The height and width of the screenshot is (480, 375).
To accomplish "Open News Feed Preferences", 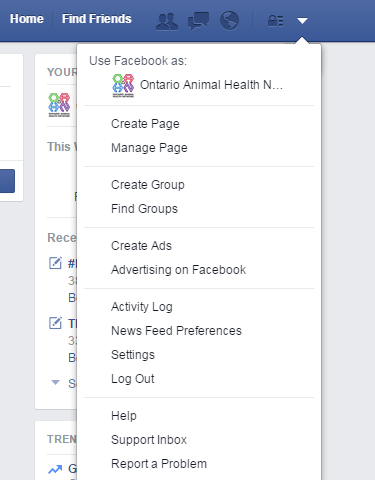I will tap(176, 331).
